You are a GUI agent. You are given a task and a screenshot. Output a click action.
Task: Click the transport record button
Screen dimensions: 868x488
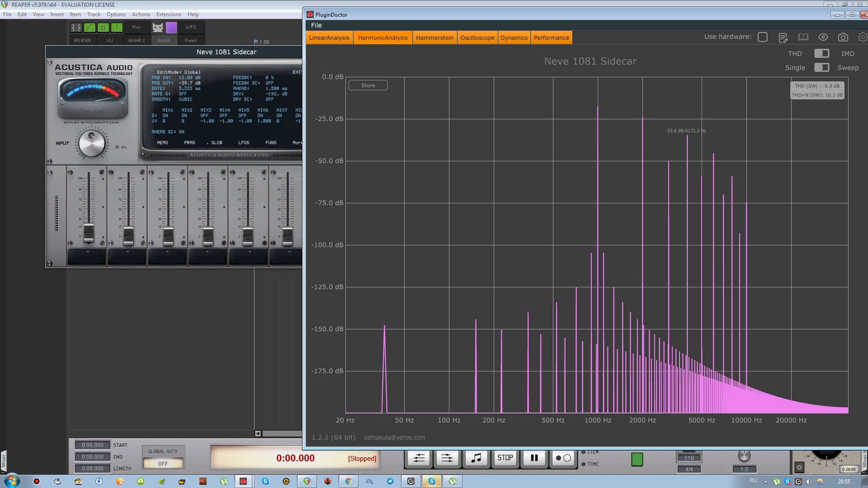563,458
